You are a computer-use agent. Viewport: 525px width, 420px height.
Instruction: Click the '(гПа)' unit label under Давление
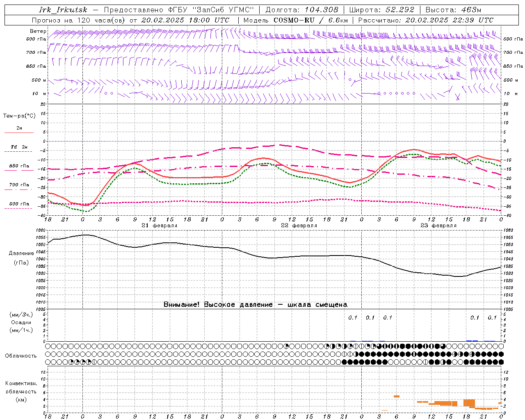[21, 262]
